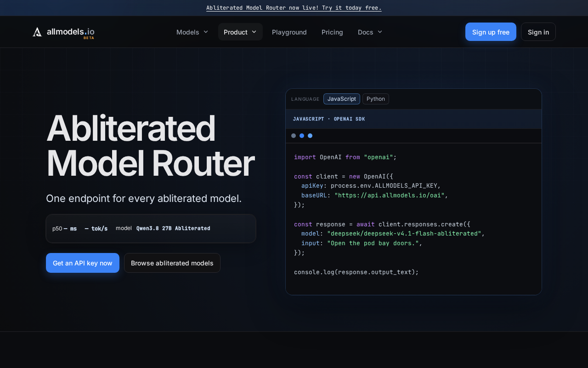Expand the Product dropdown menu

pyautogui.click(x=240, y=32)
